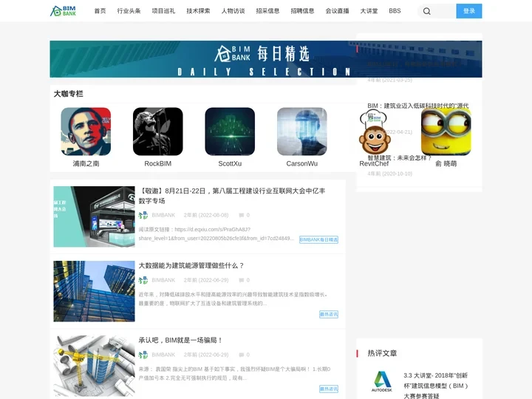Screen dimensions: 532x399
Task: Open article 大数据能为建筑能源管理做些什么？
Action: pos(191,266)
